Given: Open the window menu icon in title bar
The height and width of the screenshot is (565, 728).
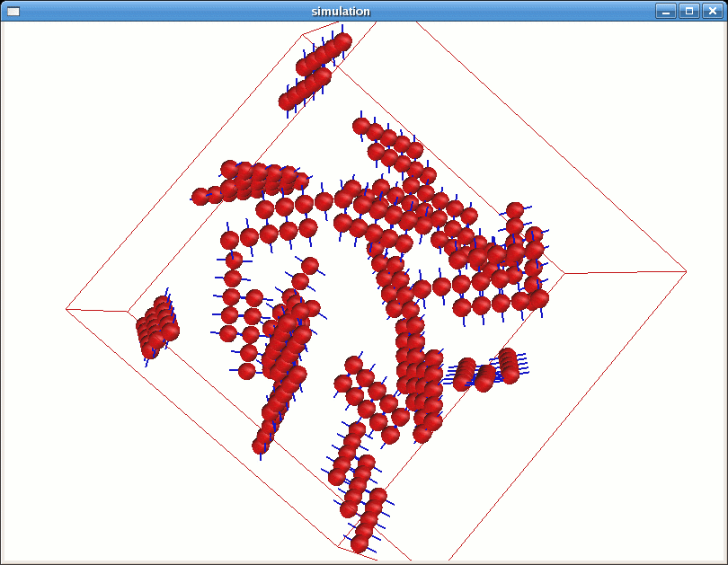Looking at the screenshot, I should point(13,11).
